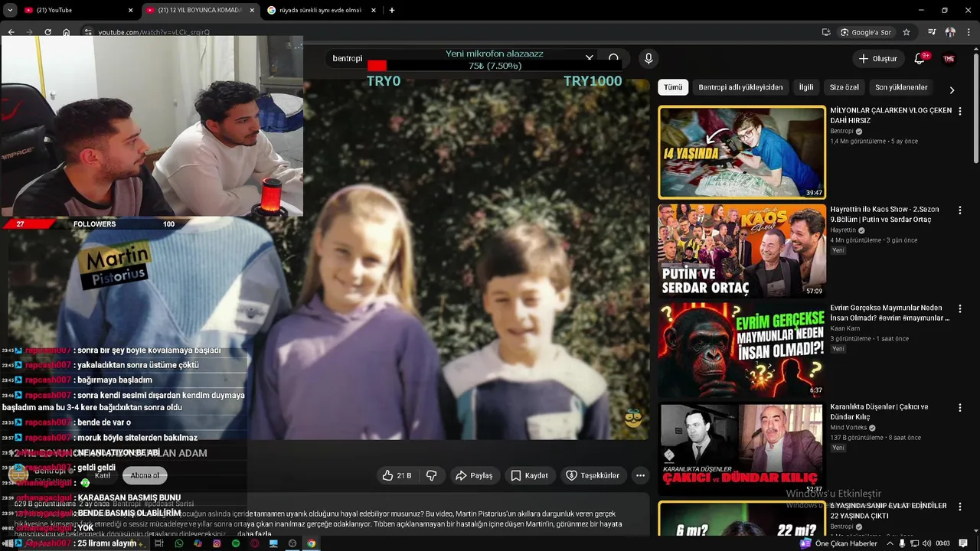Screen dimensions: 980x551
Task: Share the video via Paylaş
Action: point(474,475)
